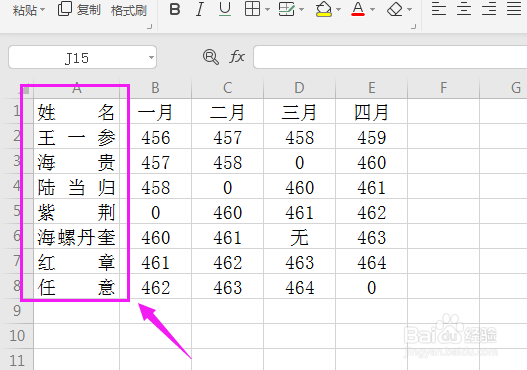Select cell 无 in column D
This screenshot has height=370, width=527.
coord(299,236)
